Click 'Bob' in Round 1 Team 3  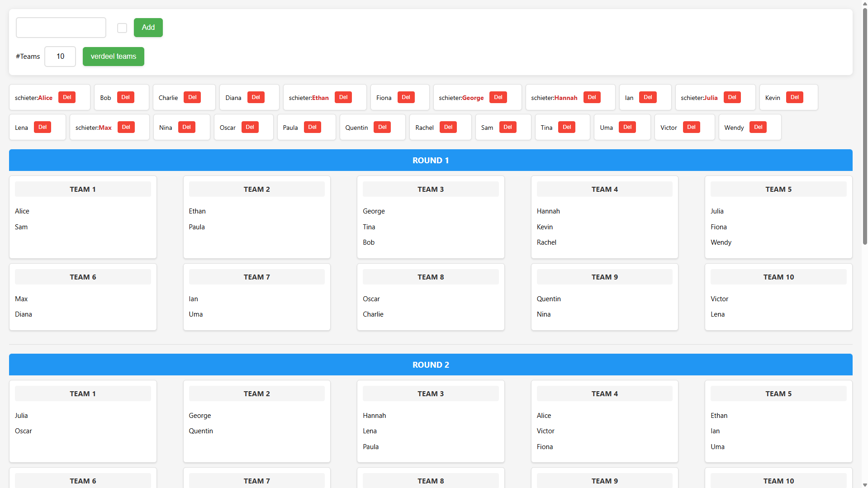(369, 242)
